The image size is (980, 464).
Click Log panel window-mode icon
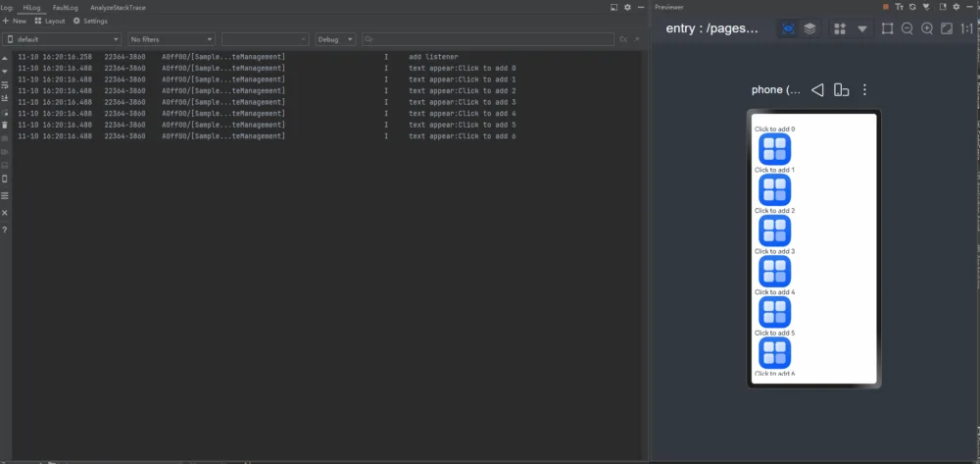point(613,8)
